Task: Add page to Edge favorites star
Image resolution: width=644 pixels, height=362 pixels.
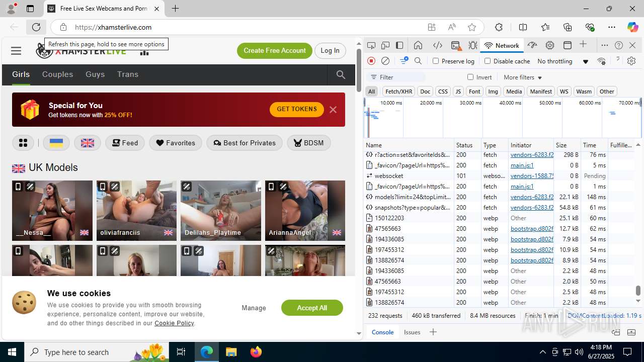Action: pos(471,27)
